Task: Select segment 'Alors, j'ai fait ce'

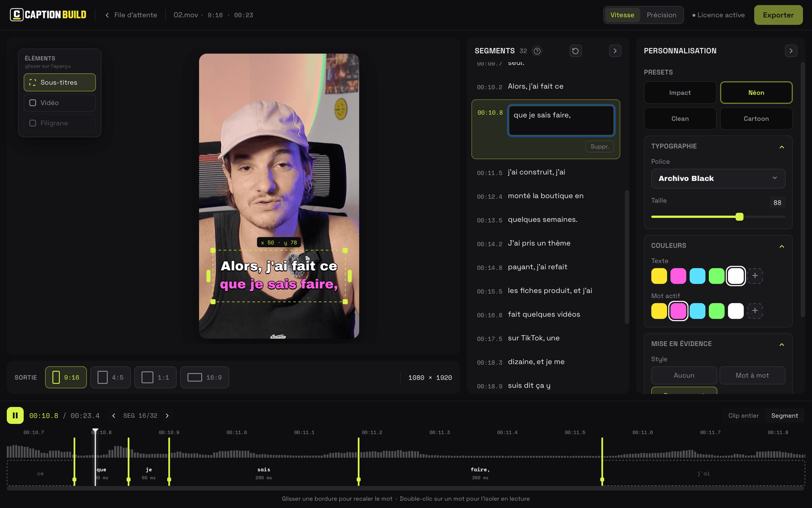Action: pyautogui.click(x=546, y=86)
